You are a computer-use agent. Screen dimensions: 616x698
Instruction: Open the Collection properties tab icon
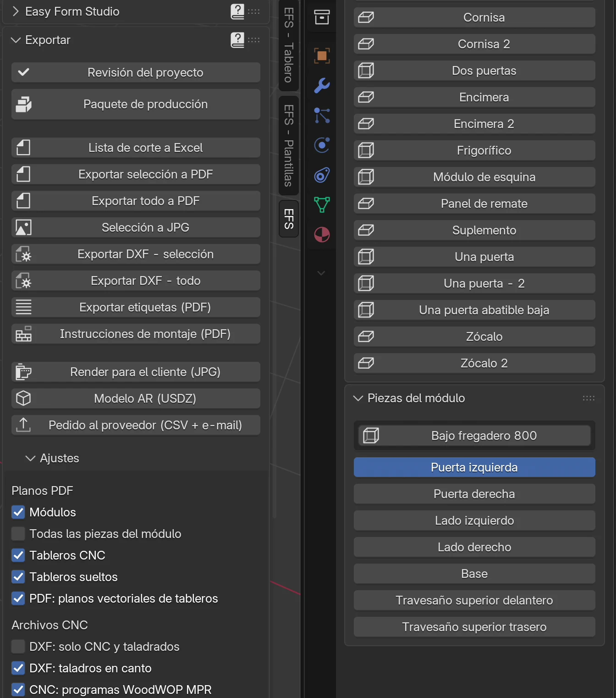(x=322, y=17)
